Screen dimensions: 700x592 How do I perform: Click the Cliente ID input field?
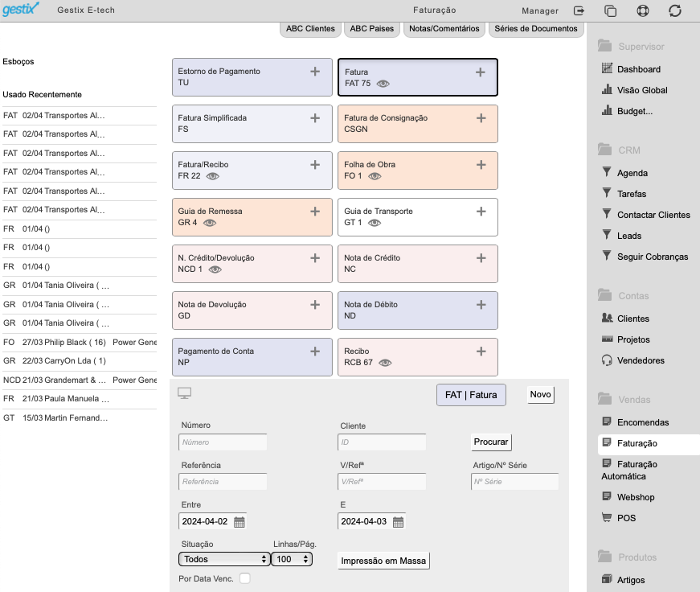[x=382, y=442]
